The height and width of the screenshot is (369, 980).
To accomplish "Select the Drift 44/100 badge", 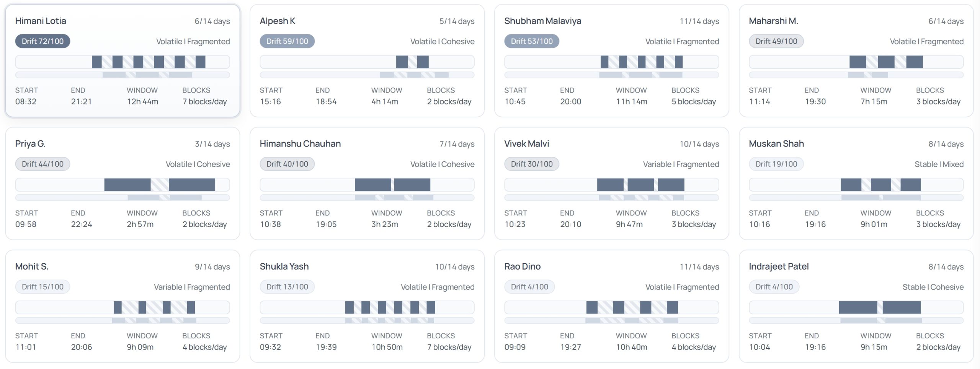I will tap(42, 164).
